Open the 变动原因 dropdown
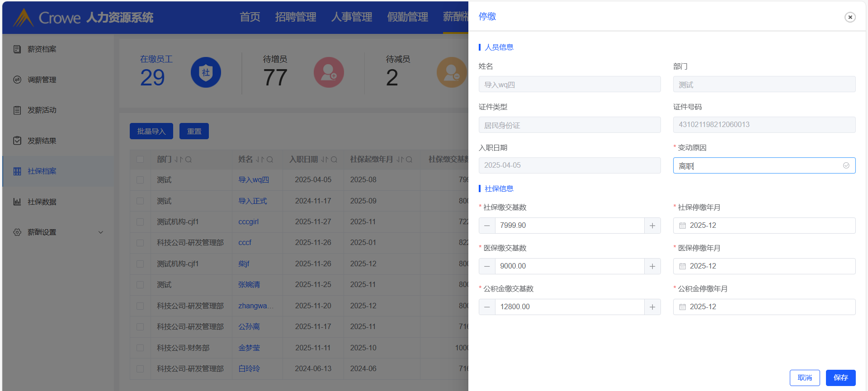The image size is (868, 391). [x=764, y=165]
